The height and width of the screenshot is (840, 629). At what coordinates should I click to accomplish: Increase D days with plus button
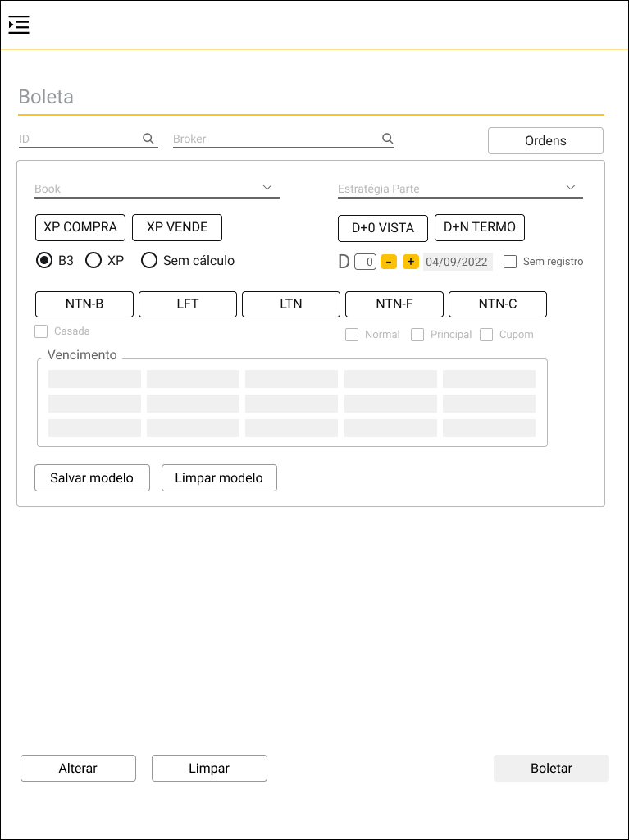pyautogui.click(x=411, y=262)
